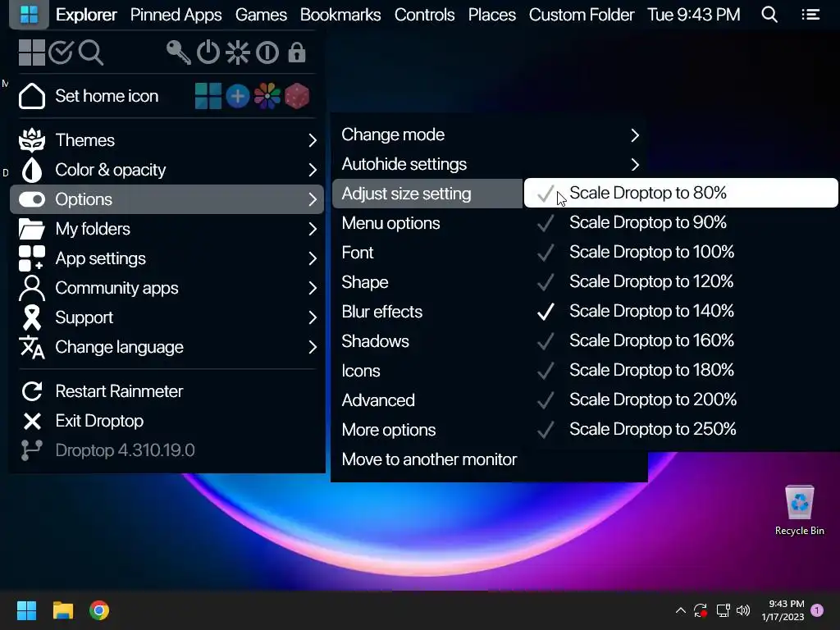Open the Bookmarks menu
The width and height of the screenshot is (840, 630).
coord(340,15)
